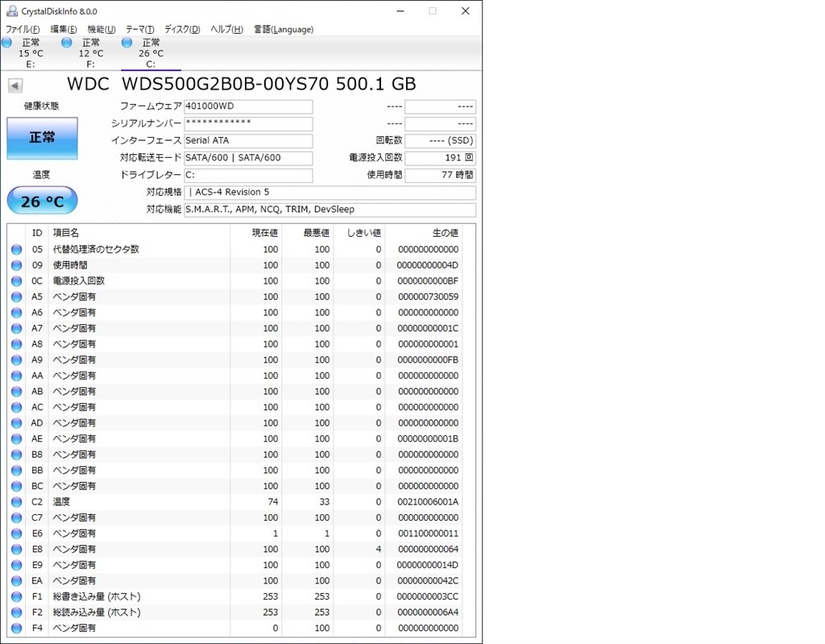Click the standard field ACS-4 Revision 5

click(330, 192)
